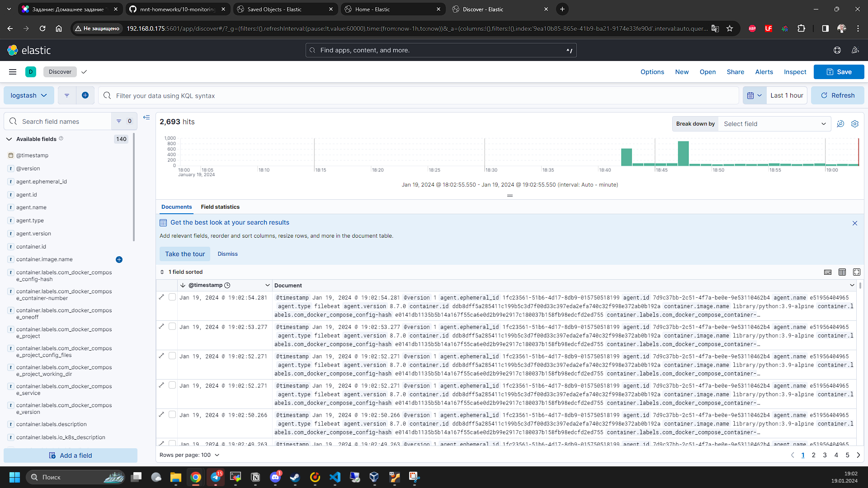Filter fields by type icon

click(x=124, y=121)
